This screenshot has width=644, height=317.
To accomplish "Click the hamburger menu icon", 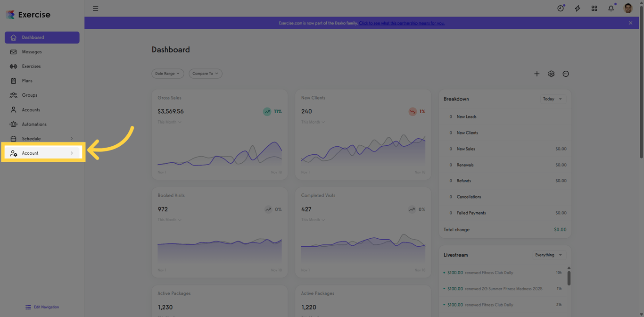I will click(95, 8).
